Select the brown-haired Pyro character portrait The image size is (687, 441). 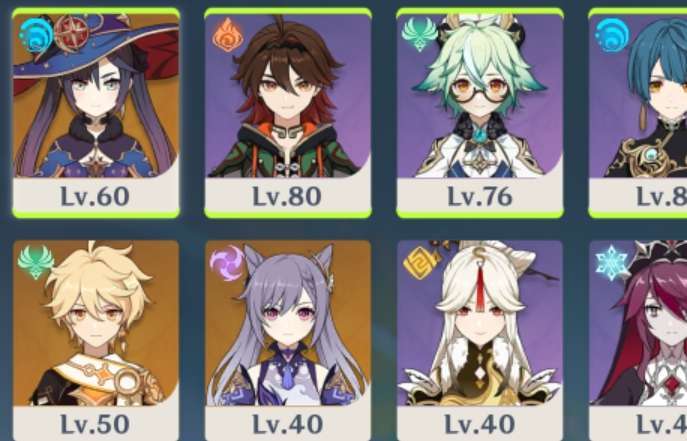(288, 95)
